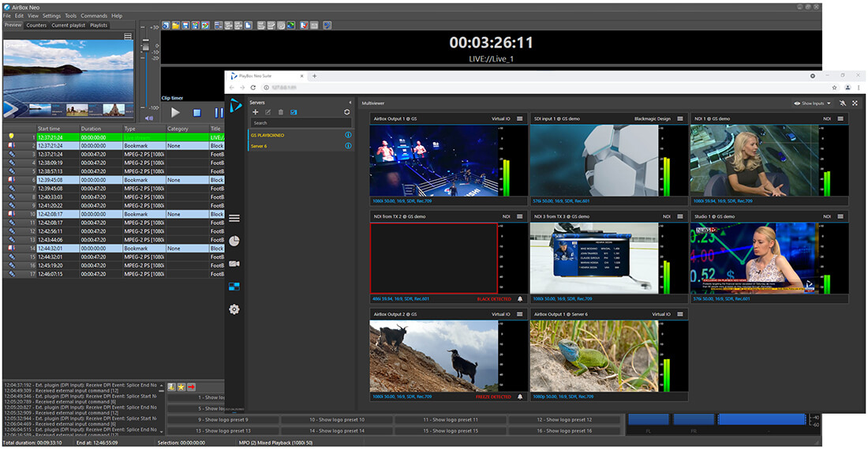868x450 pixels.
Task: Open menu for AirBox Output 1 @ Server 6 tile
Action: pyautogui.click(x=680, y=314)
